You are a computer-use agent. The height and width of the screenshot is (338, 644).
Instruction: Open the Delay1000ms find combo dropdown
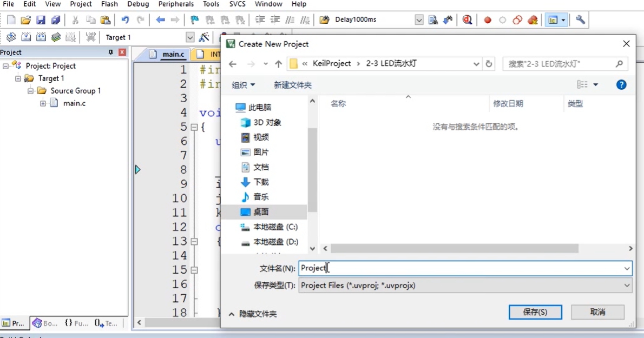tap(418, 19)
